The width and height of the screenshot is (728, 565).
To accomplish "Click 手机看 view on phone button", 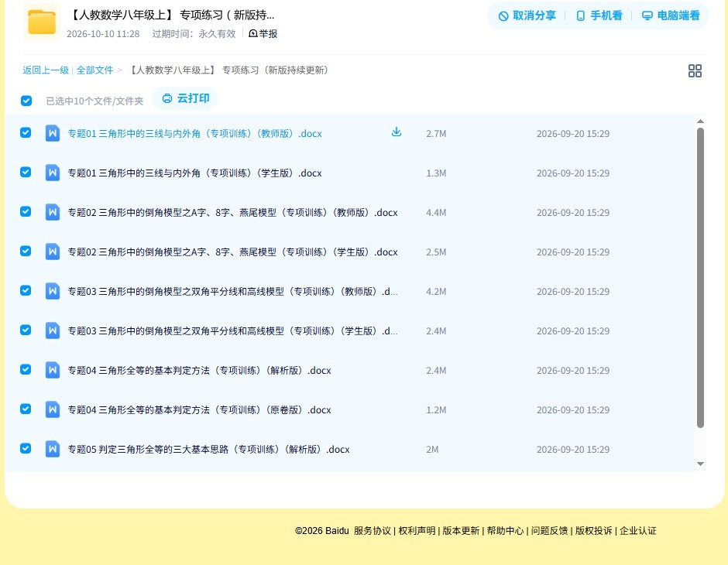I will point(599,15).
